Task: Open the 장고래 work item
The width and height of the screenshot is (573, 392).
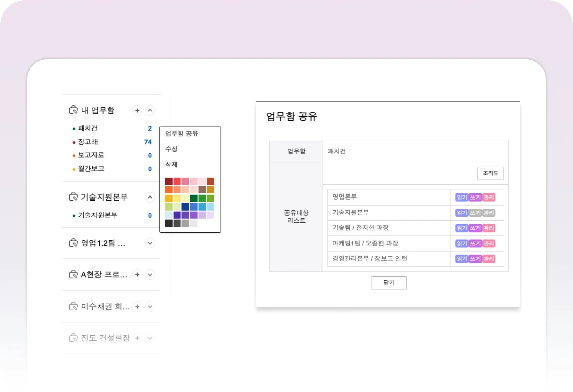Action: (x=88, y=142)
